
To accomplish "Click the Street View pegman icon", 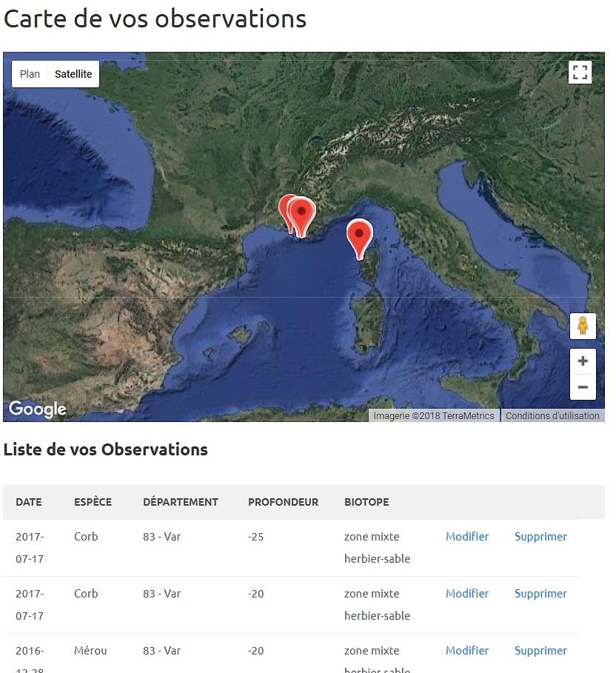I will (583, 326).
